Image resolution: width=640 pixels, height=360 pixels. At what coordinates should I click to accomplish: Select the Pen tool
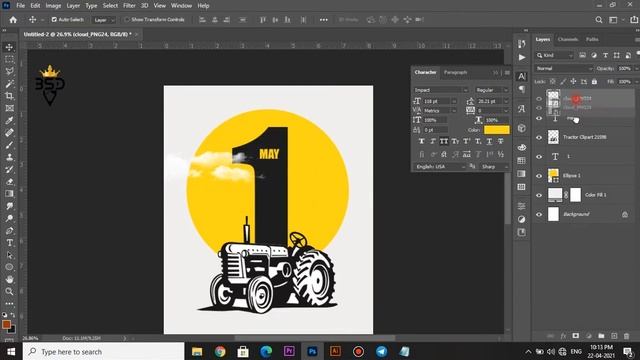[9, 231]
